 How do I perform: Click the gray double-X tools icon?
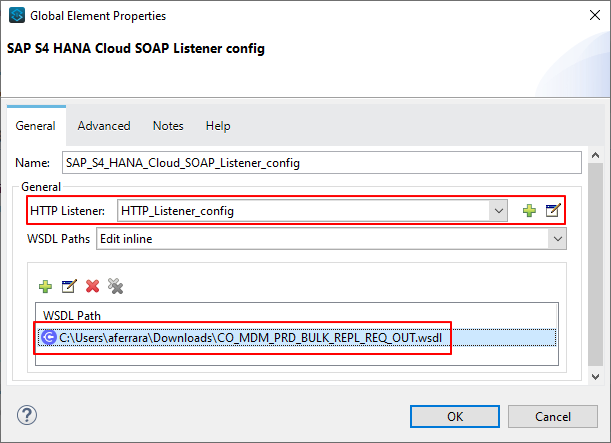tap(115, 286)
